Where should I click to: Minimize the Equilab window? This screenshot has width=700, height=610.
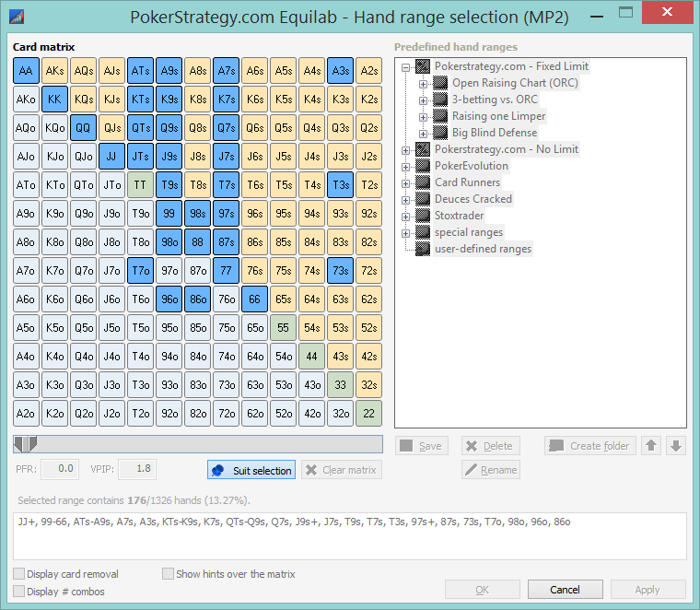click(x=597, y=17)
